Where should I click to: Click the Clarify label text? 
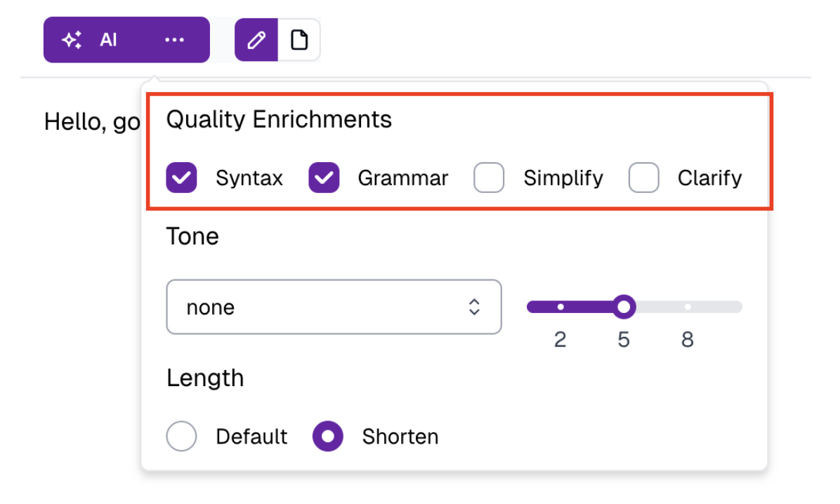click(x=709, y=178)
